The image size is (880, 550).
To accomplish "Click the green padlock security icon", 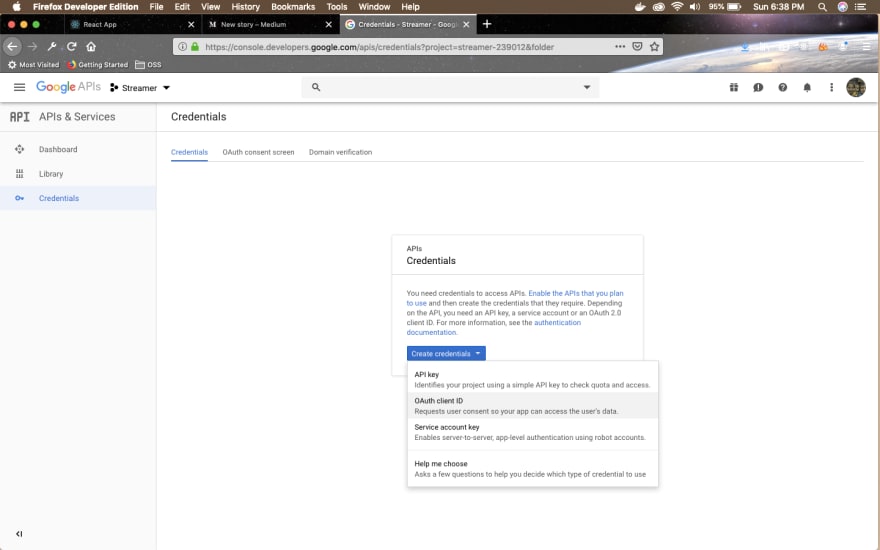I will (x=195, y=47).
